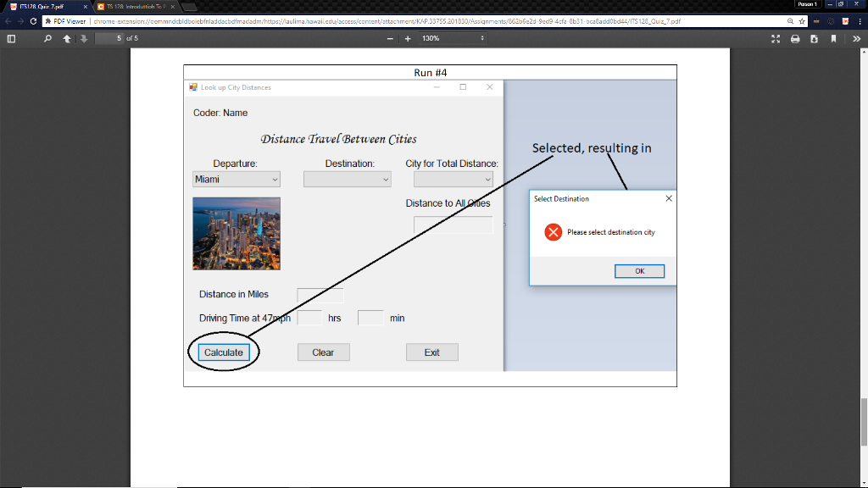The width and height of the screenshot is (868, 488).
Task: Click the 'of 5' page count text
Action: 132,38
